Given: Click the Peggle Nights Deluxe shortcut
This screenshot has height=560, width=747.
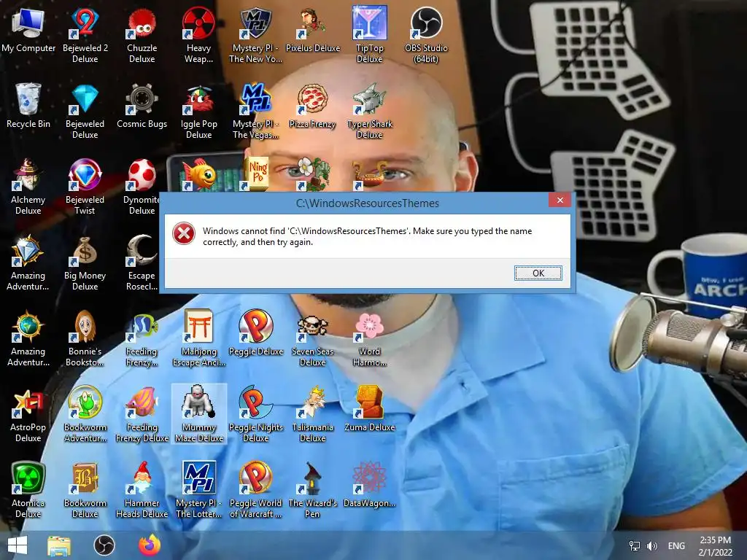Looking at the screenshot, I should pyautogui.click(x=256, y=414).
